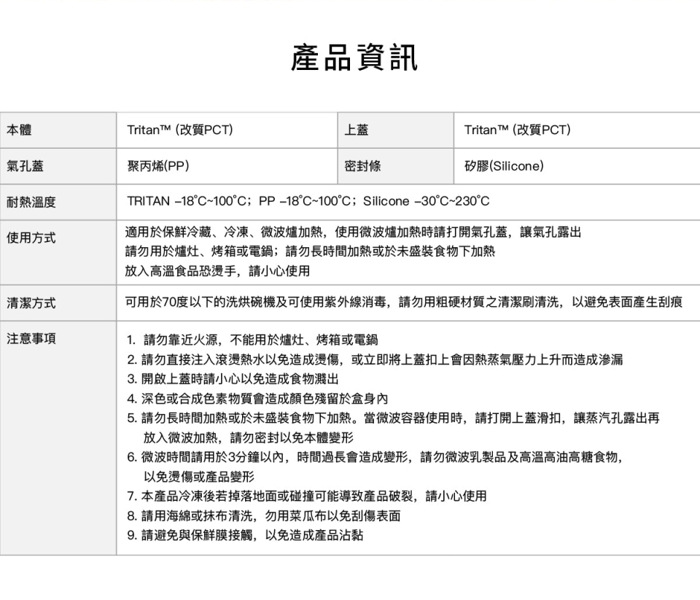Screen dimensions: 700x600
Task: Click precaution item 1 about 請勿靠近火源
Action: (x=252, y=340)
